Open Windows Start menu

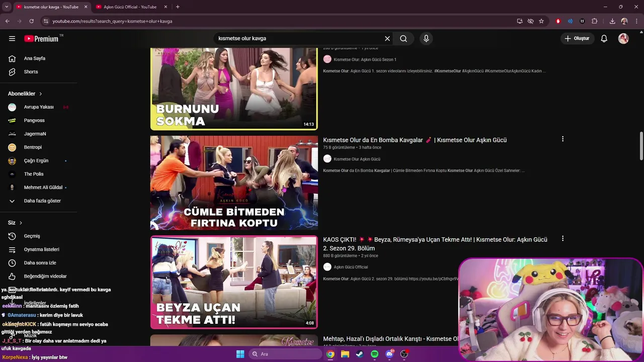click(240, 354)
